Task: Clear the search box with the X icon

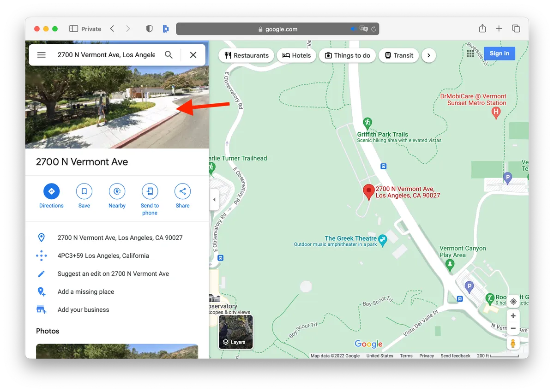Action: pos(193,54)
